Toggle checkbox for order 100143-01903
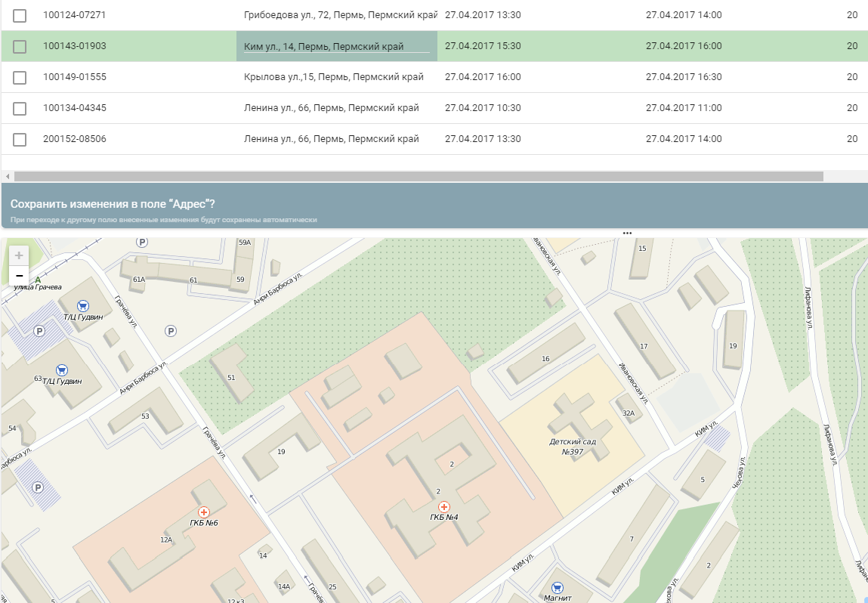This screenshot has width=868, height=603. click(20, 46)
